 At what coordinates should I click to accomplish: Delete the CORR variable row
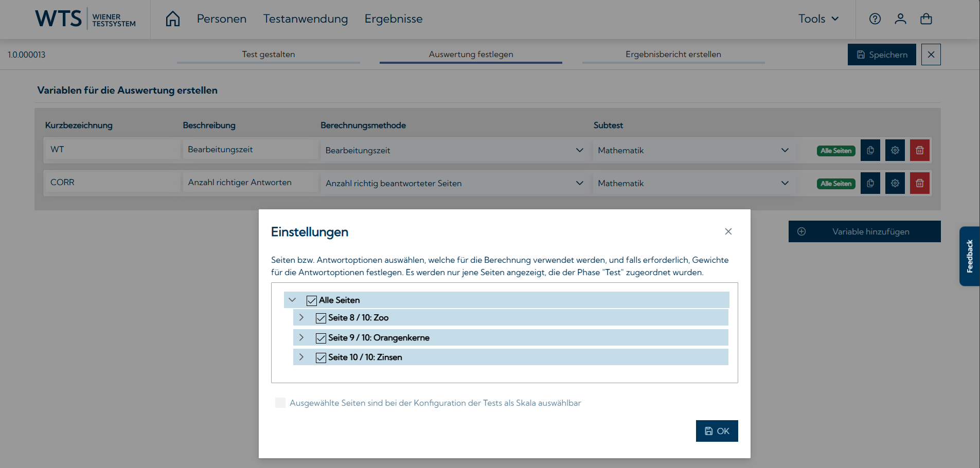pos(919,183)
